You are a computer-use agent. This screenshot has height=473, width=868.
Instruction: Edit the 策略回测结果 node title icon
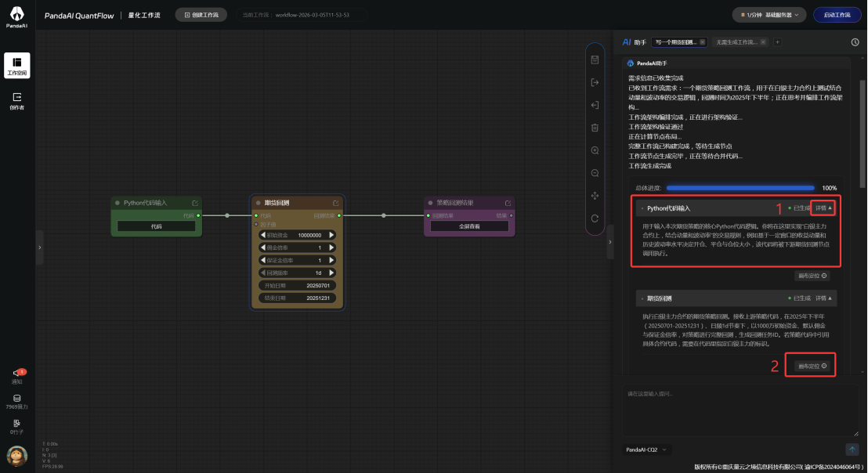coord(508,203)
